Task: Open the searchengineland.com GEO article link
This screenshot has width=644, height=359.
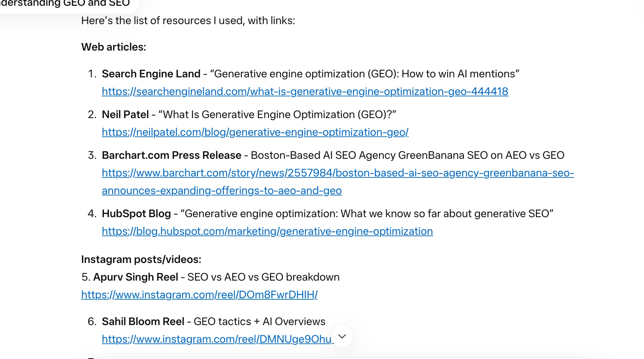Action: (x=305, y=91)
